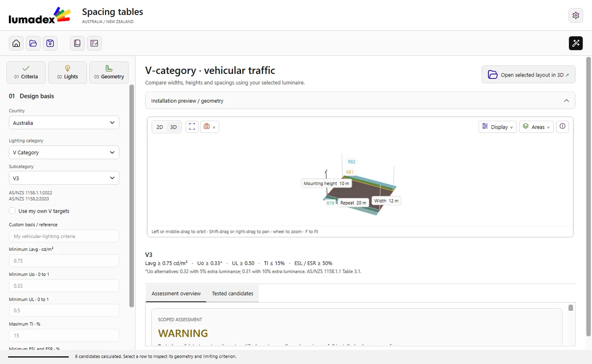This screenshot has height=364, width=592.
Task: Click Open selected layout in 3D
Action: click(528, 75)
